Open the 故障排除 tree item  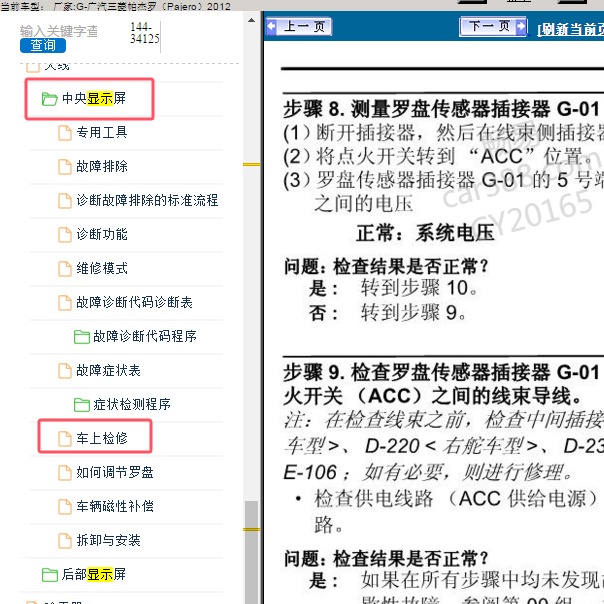pyautogui.click(x=102, y=166)
